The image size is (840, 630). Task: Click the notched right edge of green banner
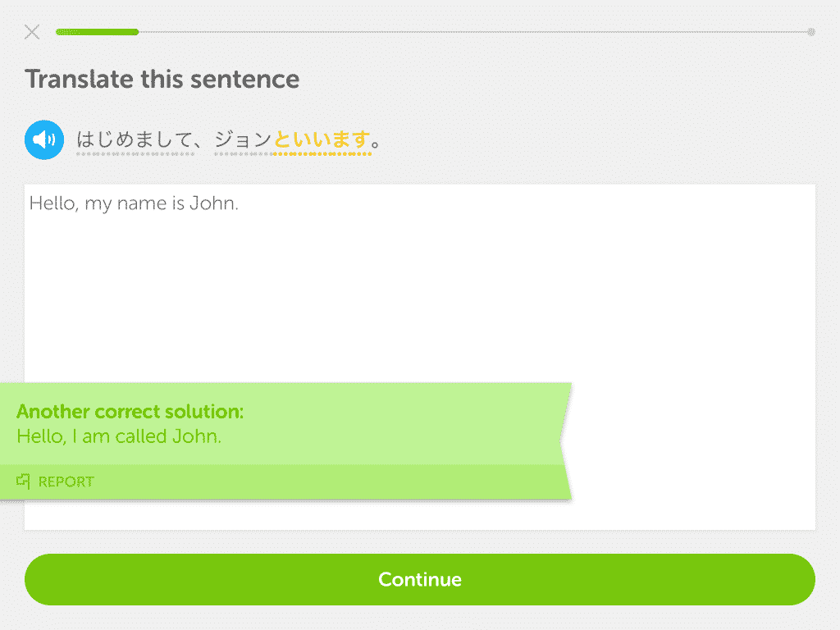(x=566, y=441)
